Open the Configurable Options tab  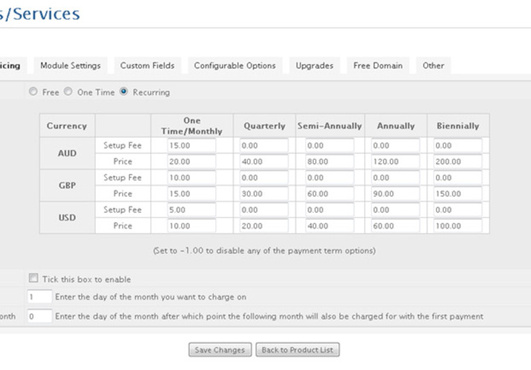[x=235, y=66]
